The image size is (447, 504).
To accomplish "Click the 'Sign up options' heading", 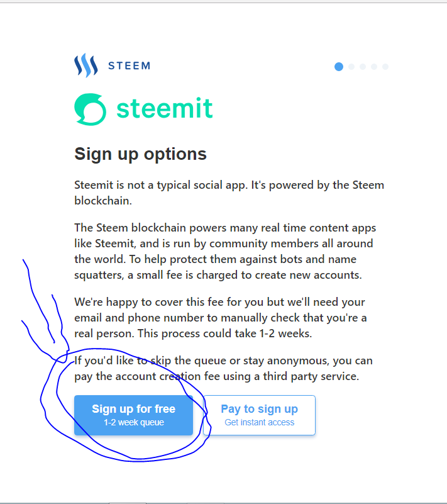I will (x=140, y=154).
